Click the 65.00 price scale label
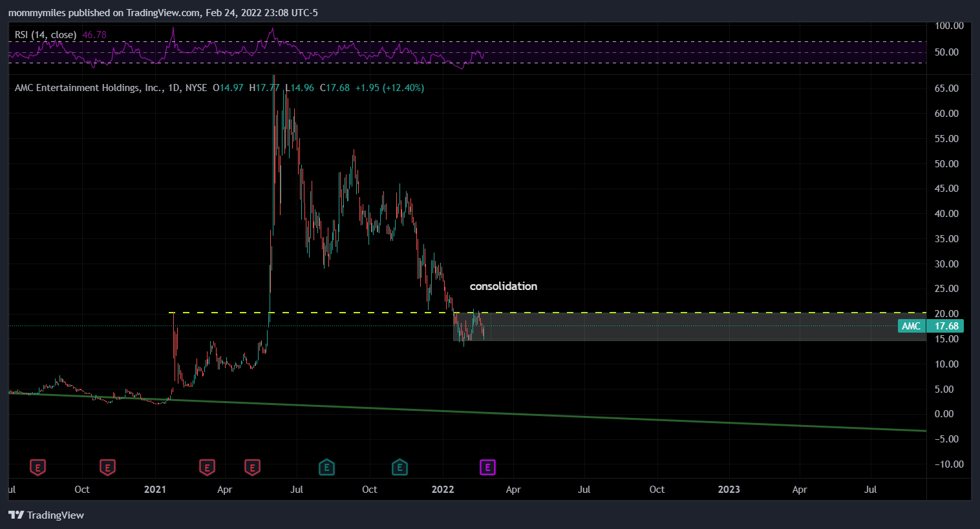 click(946, 88)
